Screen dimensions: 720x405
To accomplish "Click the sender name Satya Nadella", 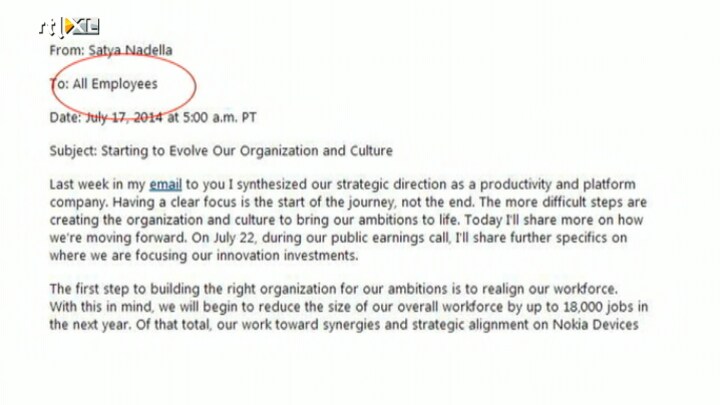I will coord(130,50).
